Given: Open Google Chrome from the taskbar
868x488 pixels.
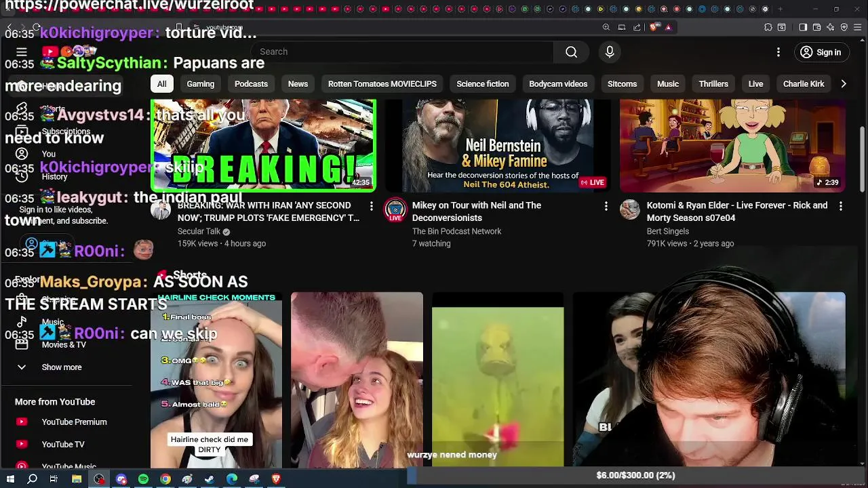Looking at the screenshot, I should (165, 479).
